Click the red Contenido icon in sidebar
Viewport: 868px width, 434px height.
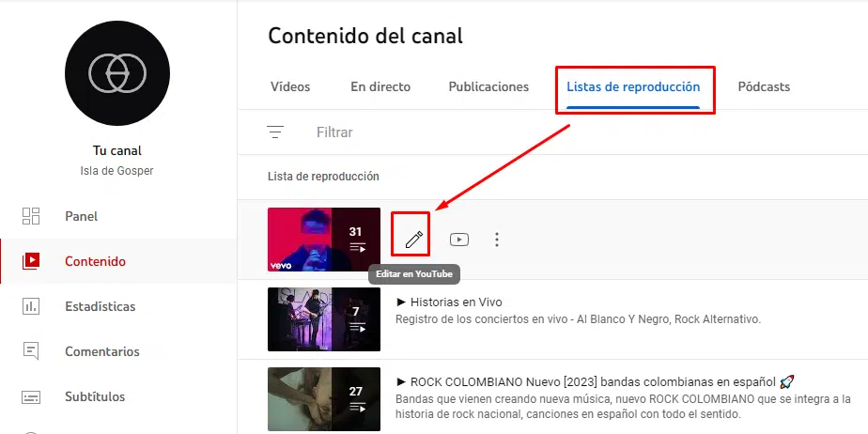click(x=31, y=261)
